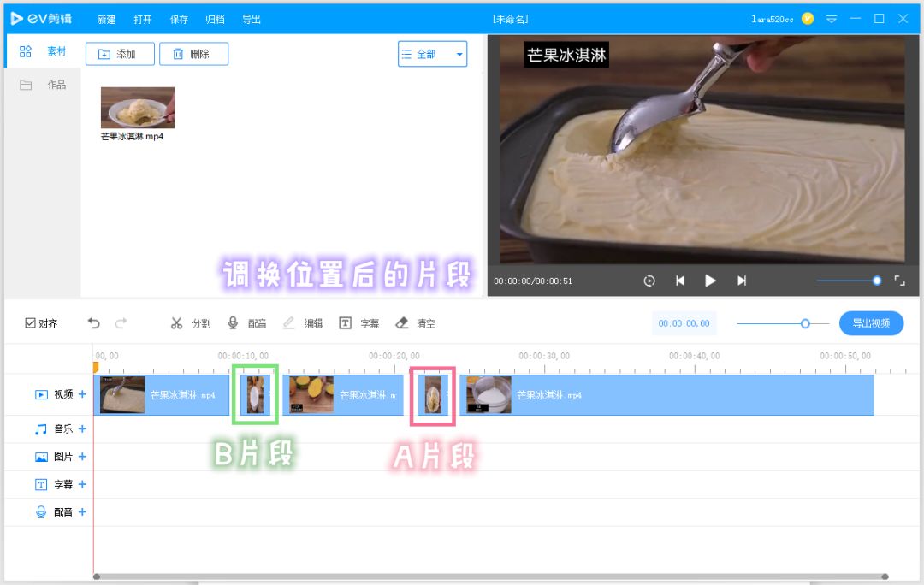Viewport: 924px width, 585px height.
Task: Click the timecode field 00:00:00.00
Action: pos(684,323)
